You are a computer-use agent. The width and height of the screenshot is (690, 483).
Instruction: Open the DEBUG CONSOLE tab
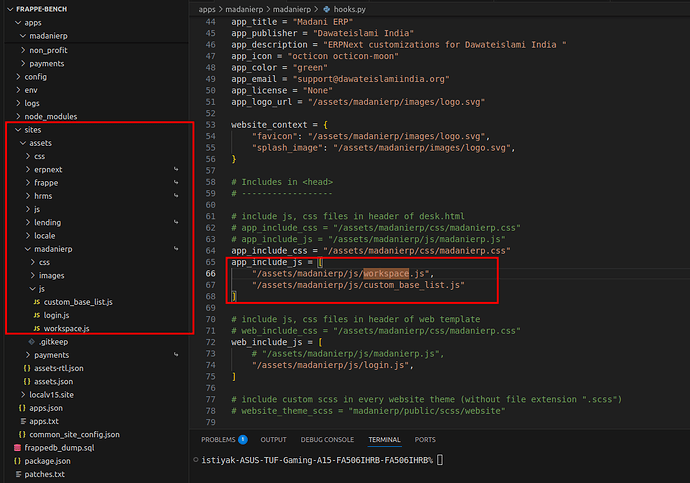328,439
